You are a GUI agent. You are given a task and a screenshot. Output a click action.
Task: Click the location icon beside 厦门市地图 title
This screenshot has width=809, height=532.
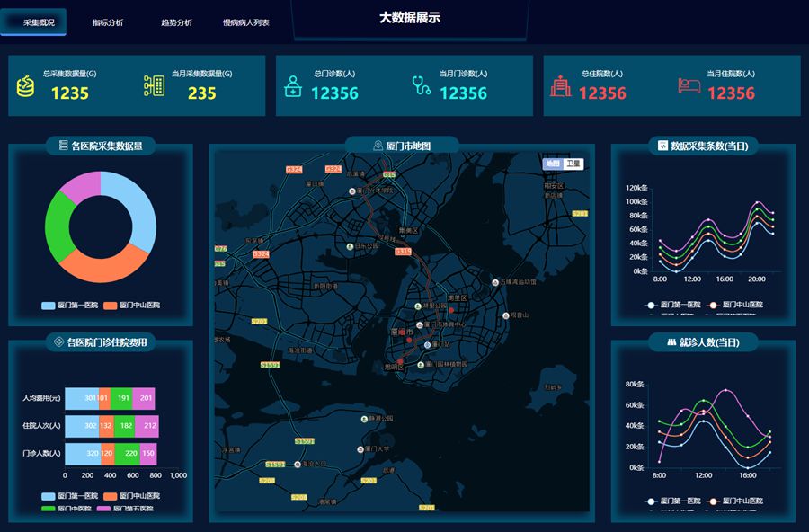(x=378, y=146)
